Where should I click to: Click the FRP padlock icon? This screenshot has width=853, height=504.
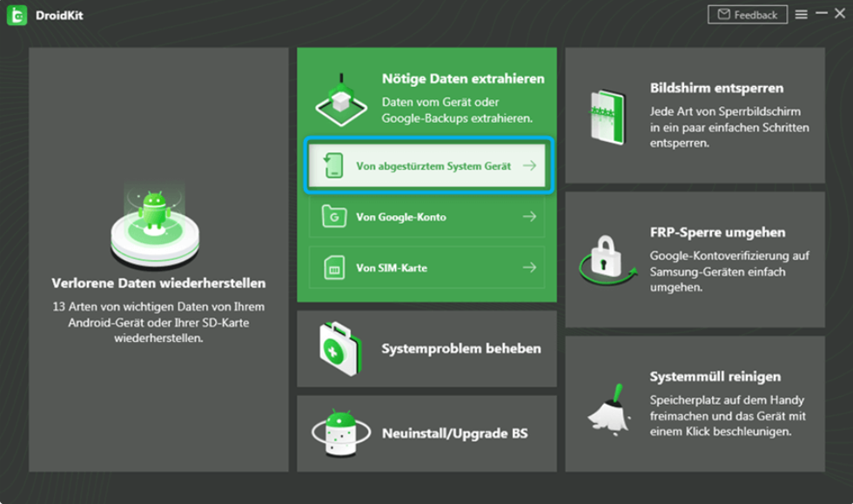607,259
